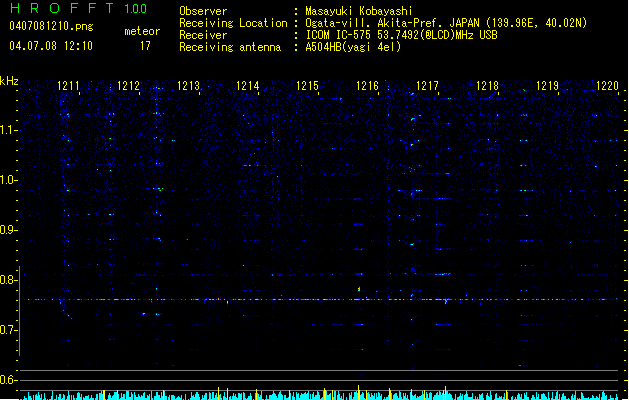Select the filename 0407081210.png
The image size is (629, 400).
tap(51, 26)
